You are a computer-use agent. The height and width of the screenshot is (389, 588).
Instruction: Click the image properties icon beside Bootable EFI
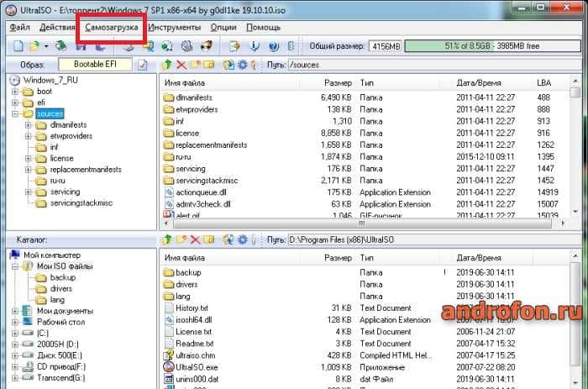pyautogui.click(x=142, y=65)
